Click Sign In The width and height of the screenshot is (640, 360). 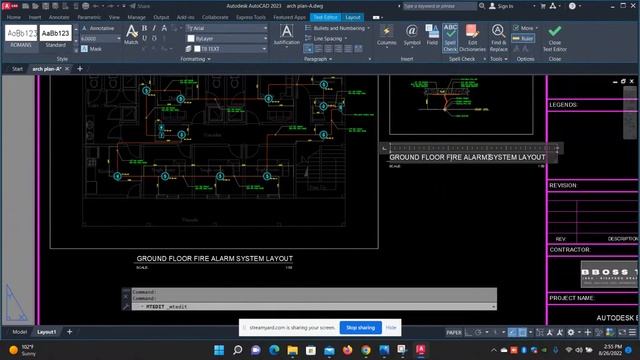(501, 6)
